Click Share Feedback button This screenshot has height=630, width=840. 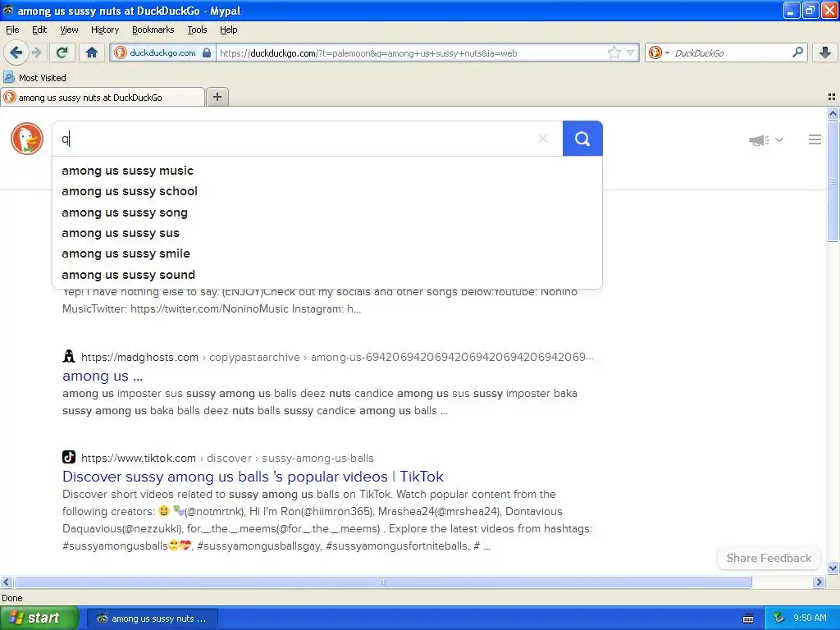pyautogui.click(x=769, y=558)
